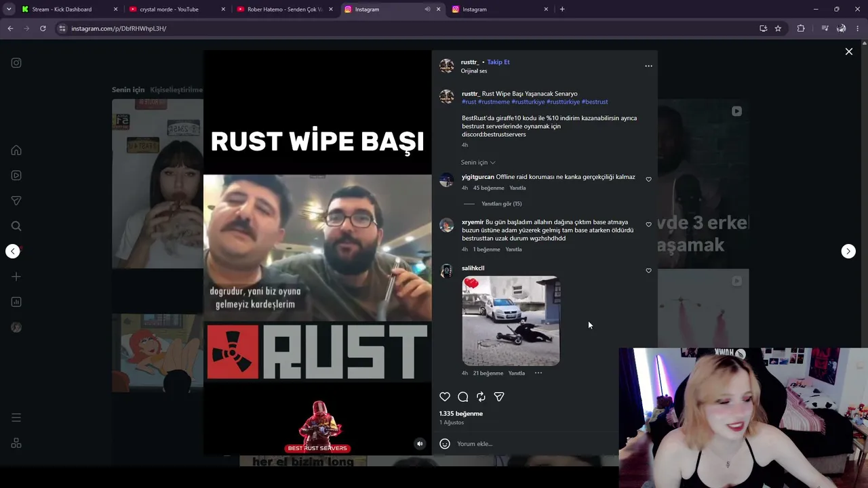868x488 pixels.
Task: Mute the Instagram tab via speaker icon
Action: [427, 9]
